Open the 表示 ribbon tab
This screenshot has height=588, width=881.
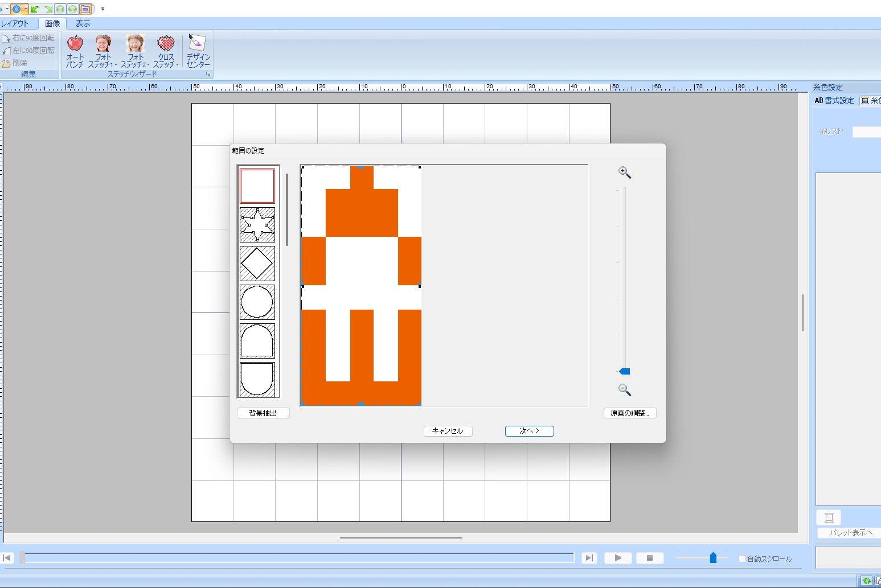click(x=83, y=23)
